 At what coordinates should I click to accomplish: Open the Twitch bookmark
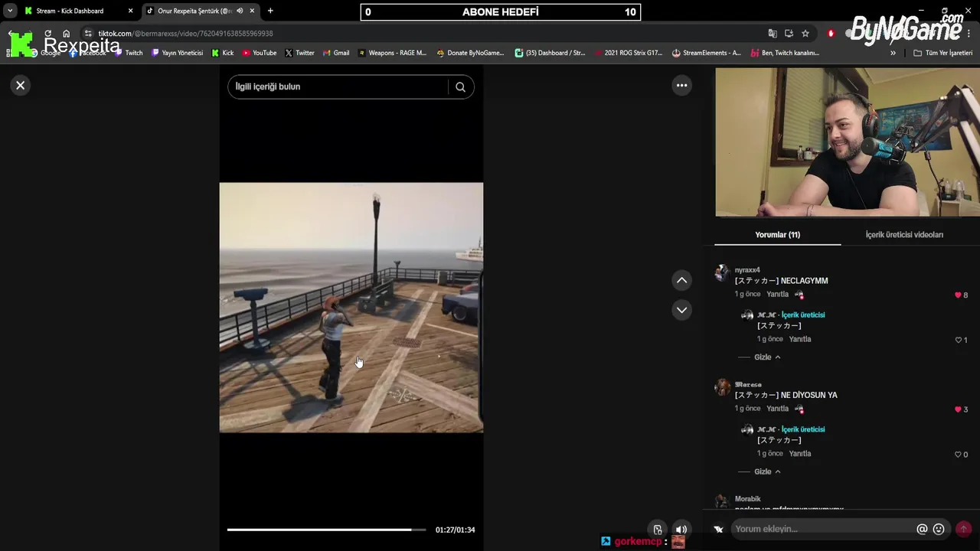(129, 53)
